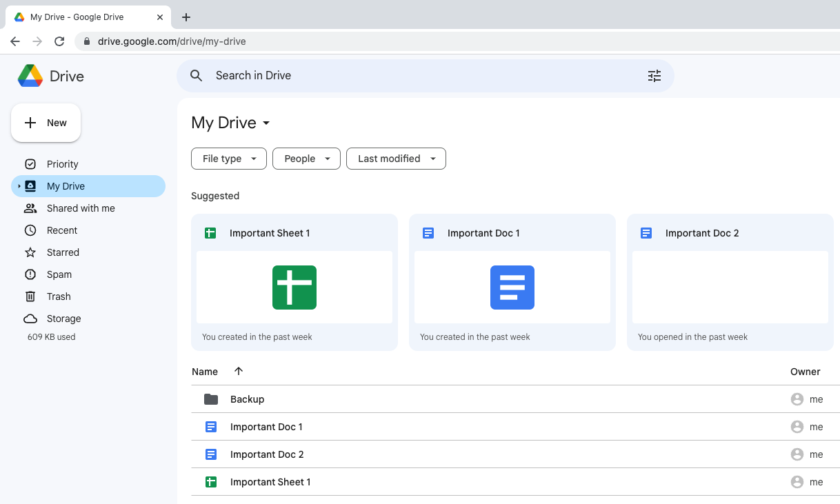Screen dimensions: 840x504
Task: Open the Last modified filter dropdown
Action: point(396,159)
